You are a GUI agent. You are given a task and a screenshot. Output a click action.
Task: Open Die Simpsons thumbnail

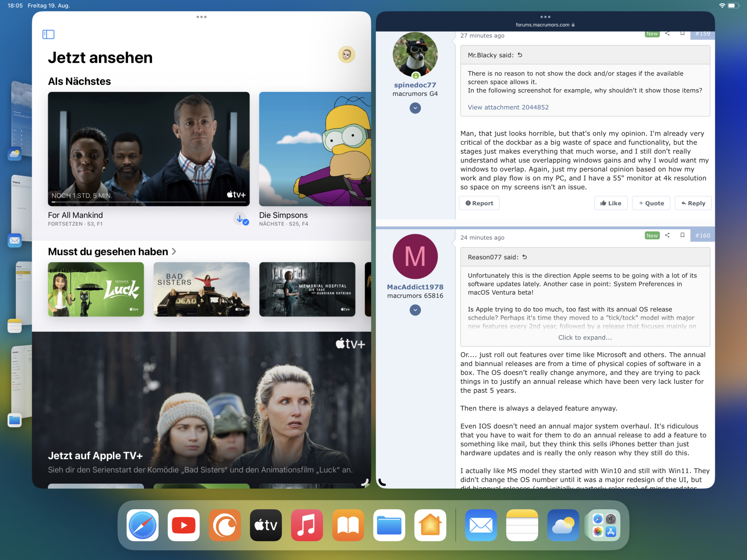tap(315, 149)
